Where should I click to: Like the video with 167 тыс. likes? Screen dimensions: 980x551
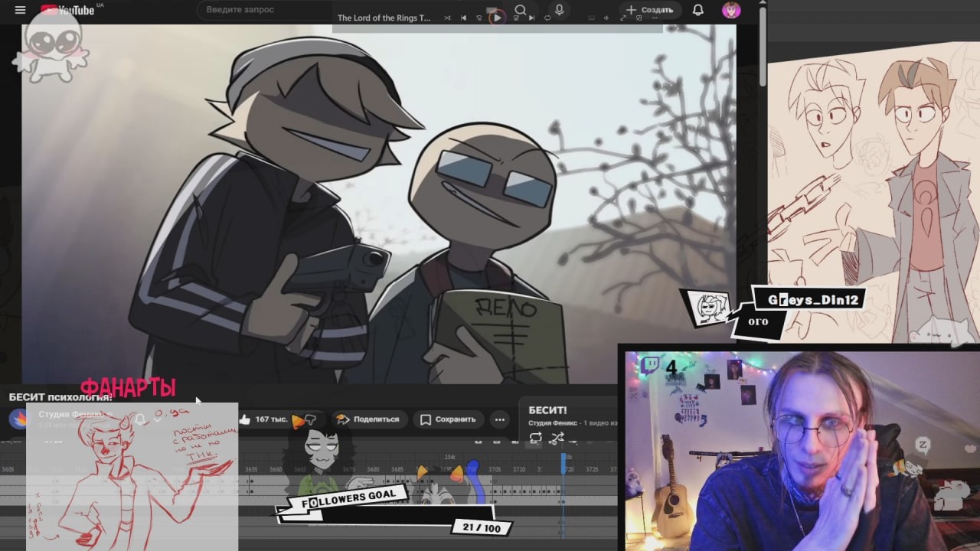(x=263, y=419)
